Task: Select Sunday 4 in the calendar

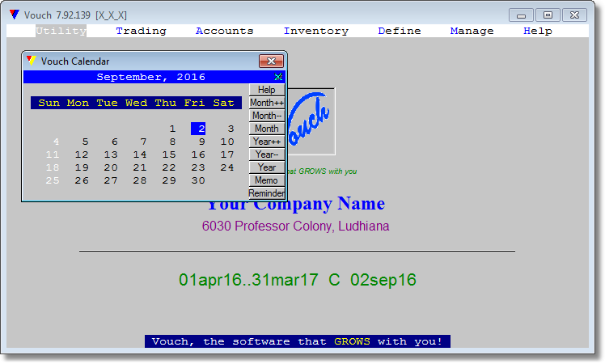Action: click(57, 142)
